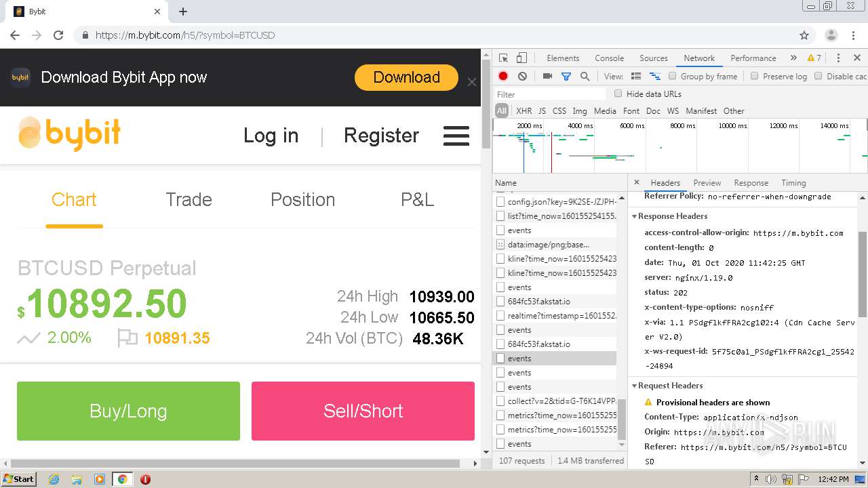868x488 pixels.
Task: Open the warnings count indicator
Action: tap(814, 58)
